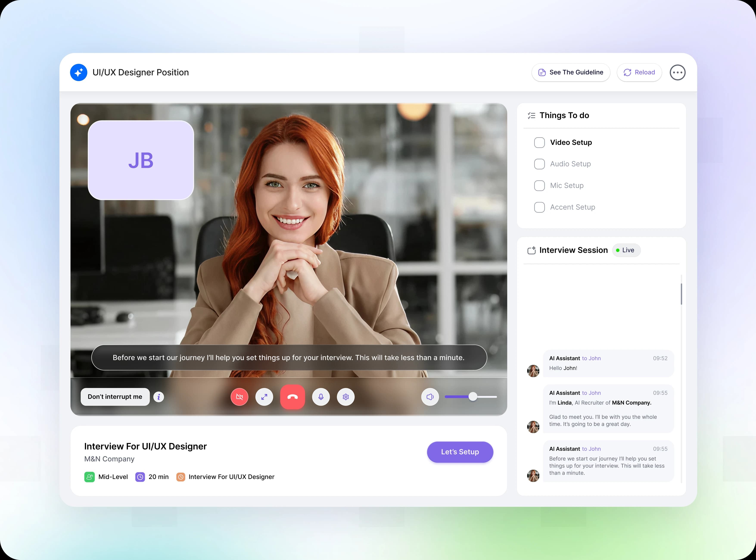
Task: Expand video to fullscreen with the arrows icon
Action: [x=264, y=397]
